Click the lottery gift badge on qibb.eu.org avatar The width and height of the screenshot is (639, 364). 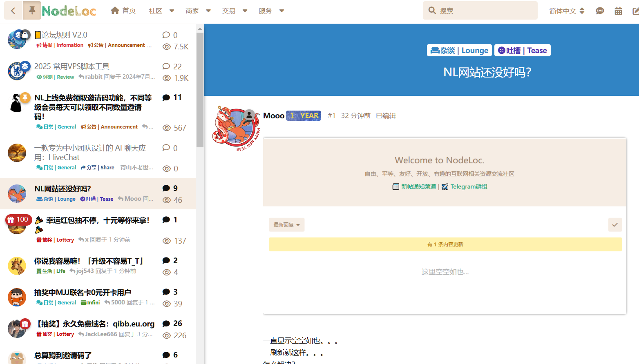point(25,324)
